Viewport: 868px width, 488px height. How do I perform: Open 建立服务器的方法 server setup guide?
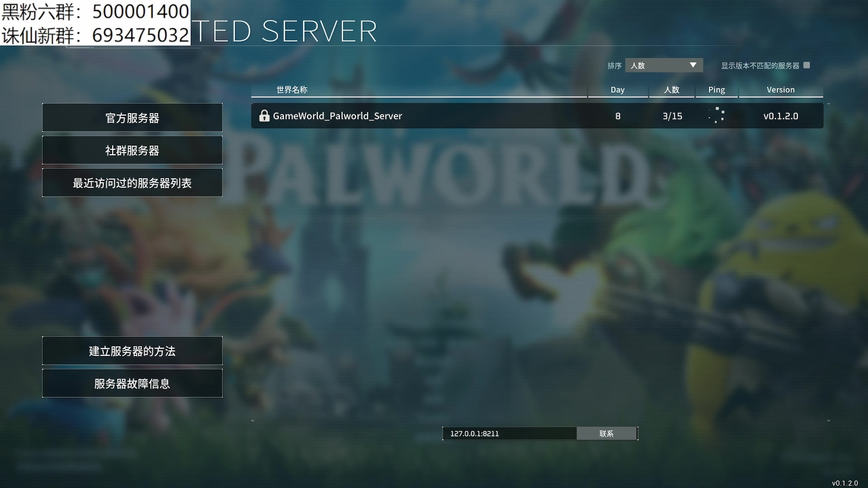coord(132,351)
